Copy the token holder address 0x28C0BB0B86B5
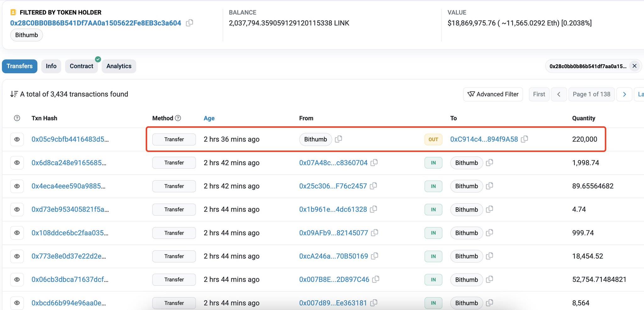 [189, 23]
